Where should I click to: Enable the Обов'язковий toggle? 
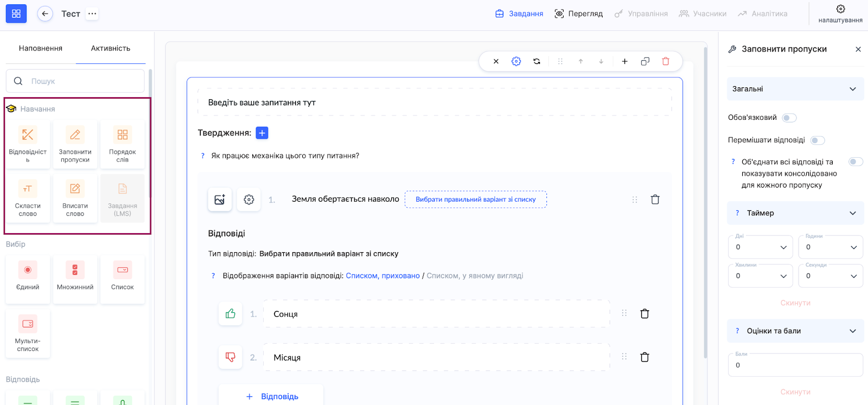pyautogui.click(x=789, y=118)
